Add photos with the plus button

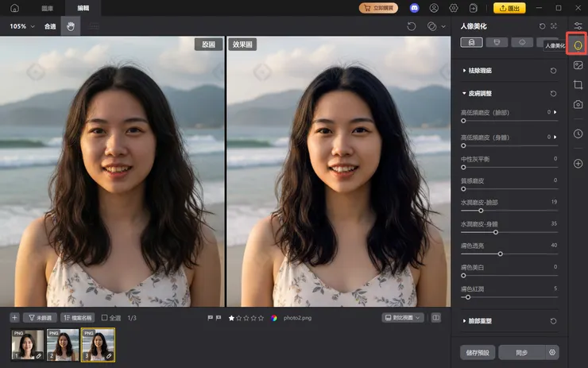click(x=14, y=318)
